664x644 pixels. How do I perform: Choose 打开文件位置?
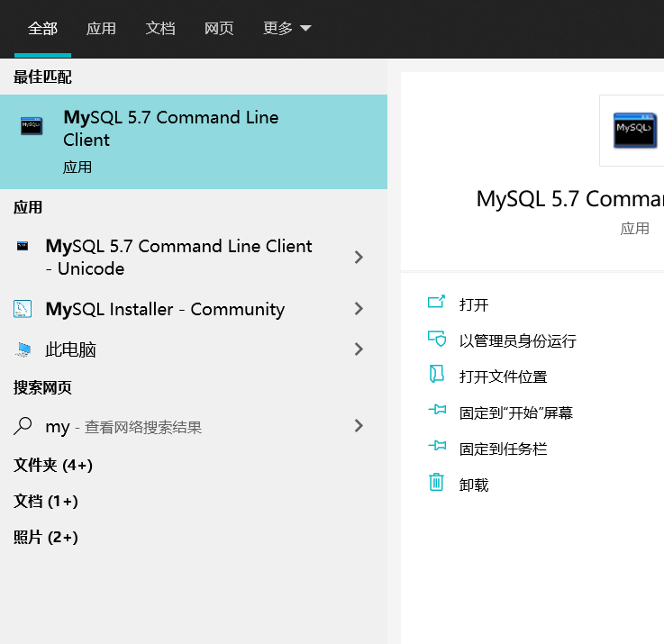pyautogui.click(x=503, y=376)
